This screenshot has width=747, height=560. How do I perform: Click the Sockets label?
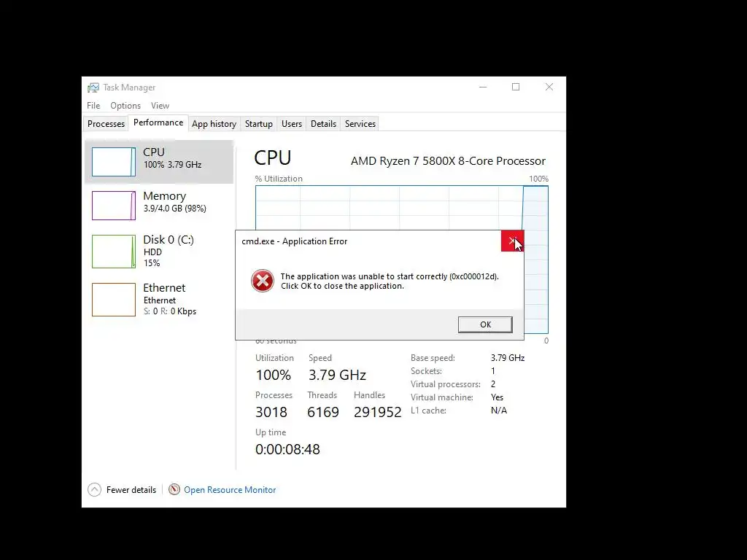click(426, 371)
